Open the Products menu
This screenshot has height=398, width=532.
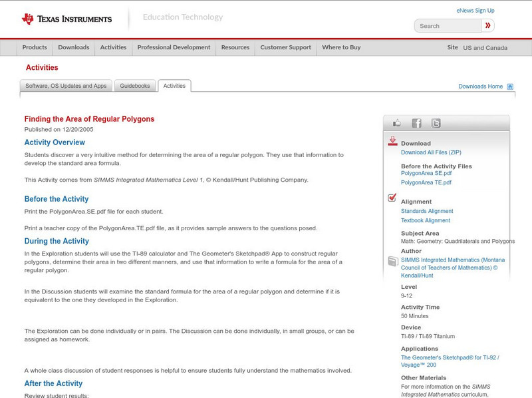[35, 47]
